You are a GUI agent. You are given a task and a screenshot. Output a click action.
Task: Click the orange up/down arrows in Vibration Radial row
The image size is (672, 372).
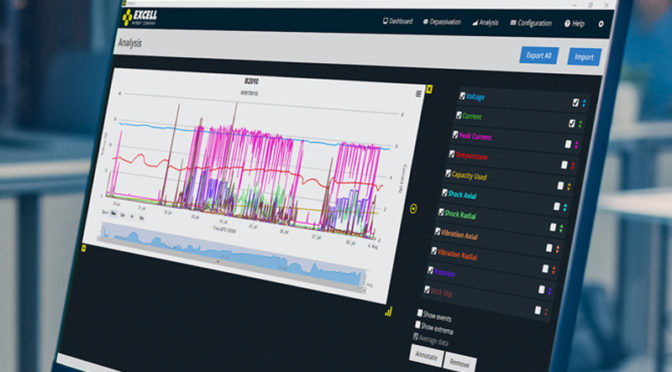(554, 270)
